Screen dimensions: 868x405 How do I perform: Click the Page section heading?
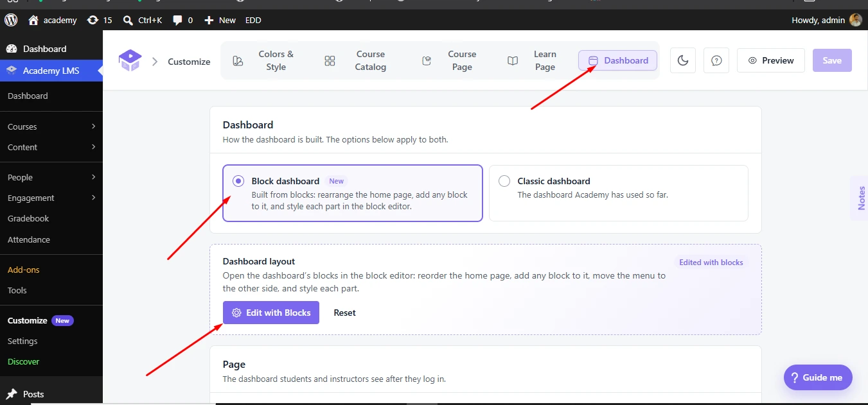point(234,364)
